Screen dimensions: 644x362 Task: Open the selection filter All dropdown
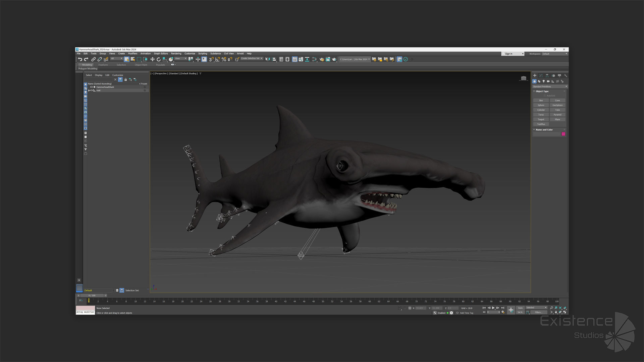point(117,59)
